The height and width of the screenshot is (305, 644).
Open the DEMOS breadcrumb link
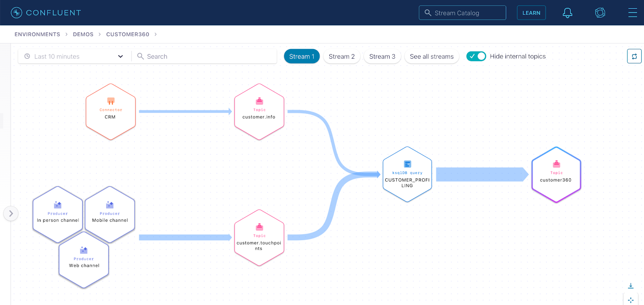83,34
